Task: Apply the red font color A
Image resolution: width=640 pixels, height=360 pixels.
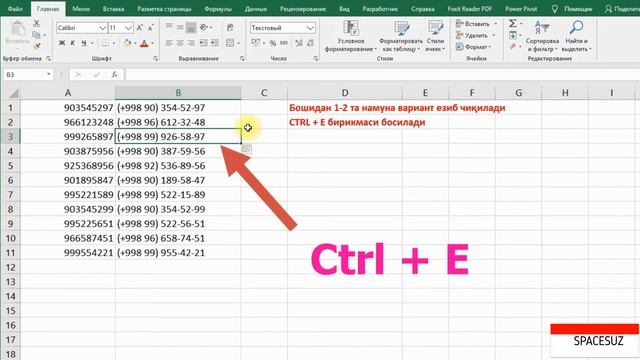Action: [x=144, y=43]
